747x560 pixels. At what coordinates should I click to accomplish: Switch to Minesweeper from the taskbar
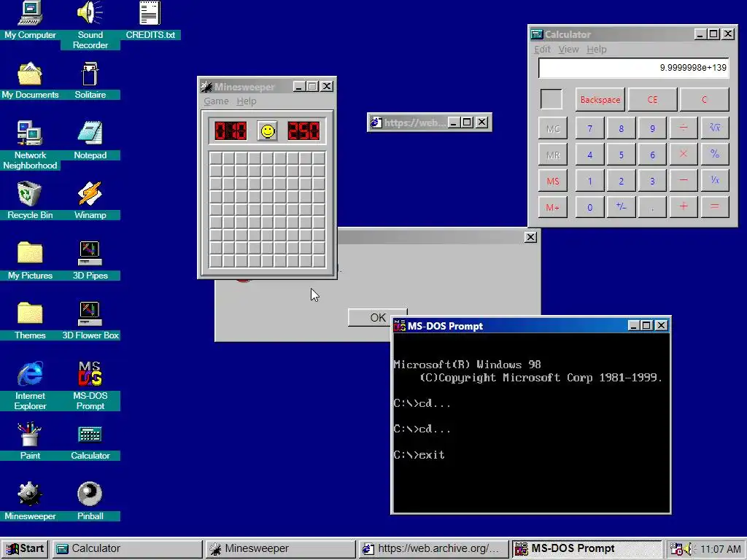point(280,548)
